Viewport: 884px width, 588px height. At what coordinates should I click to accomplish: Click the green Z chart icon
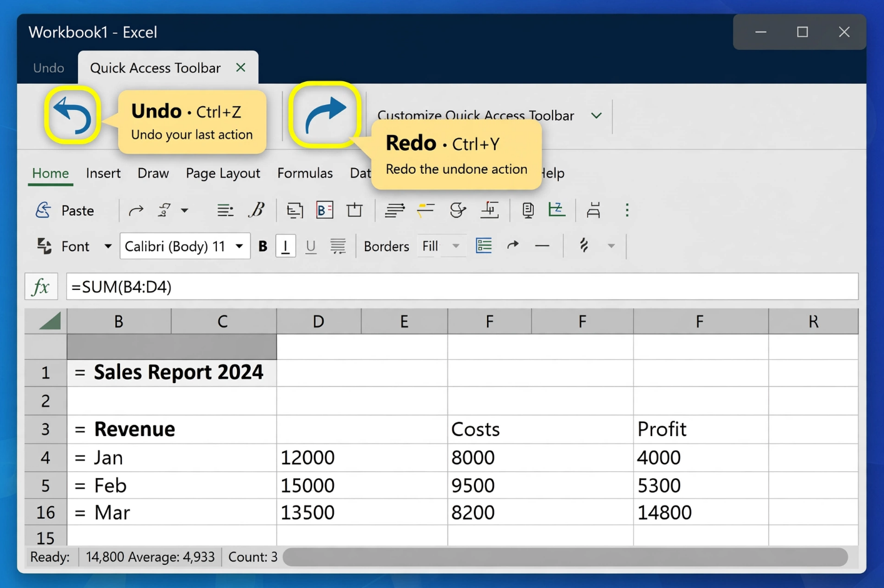click(x=556, y=209)
